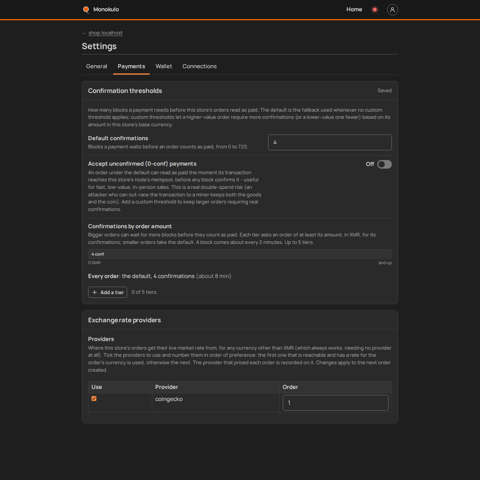Click the Use column header
The height and width of the screenshot is (480, 480).
click(97, 387)
